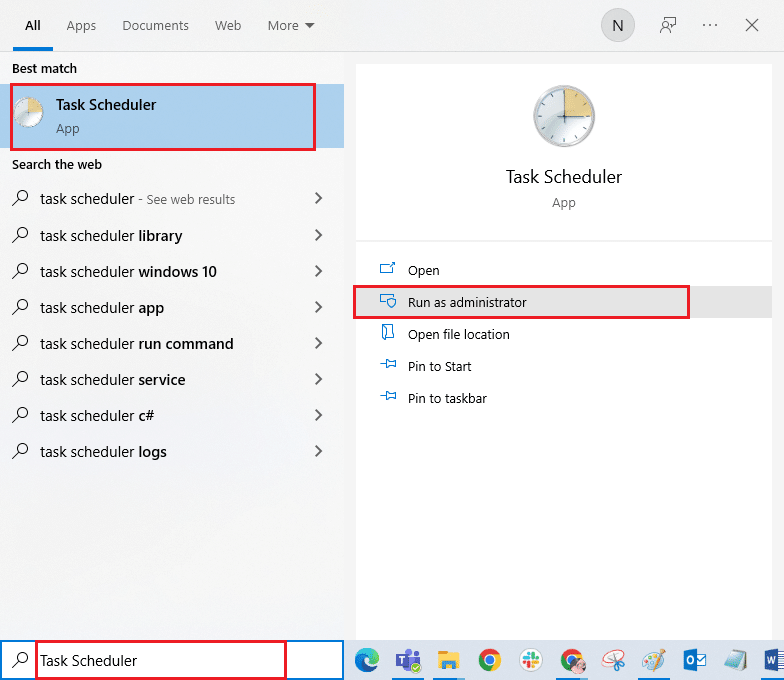This screenshot has height=680, width=784.
Task: Open Microsoft Word from the taskbar
Action: (x=774, y=660)
